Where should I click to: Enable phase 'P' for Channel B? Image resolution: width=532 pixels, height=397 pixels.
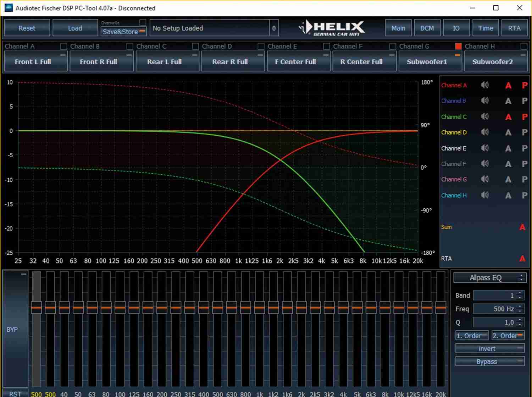525,101
